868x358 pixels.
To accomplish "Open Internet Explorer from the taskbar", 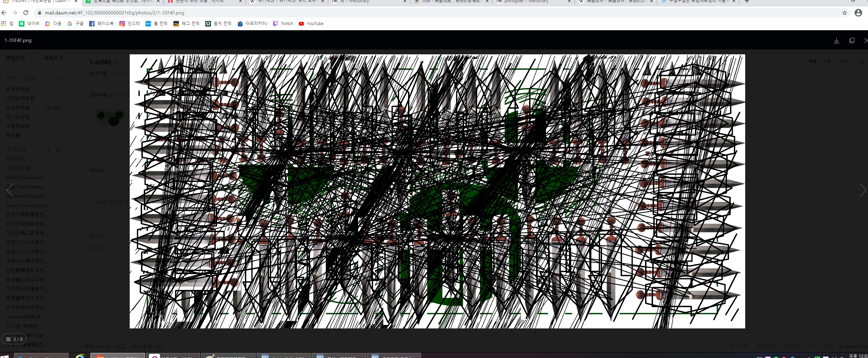I will [80, 356].
